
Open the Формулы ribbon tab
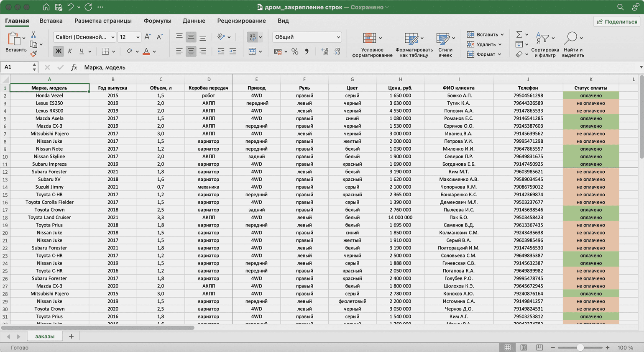click(x=157, y=21)
